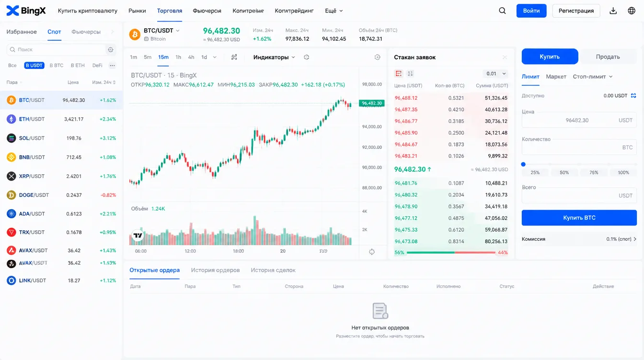Image resolution: width=644 pixels, height=360 pixels.
Task: Select the red order book layout icon
Action: 398,74
